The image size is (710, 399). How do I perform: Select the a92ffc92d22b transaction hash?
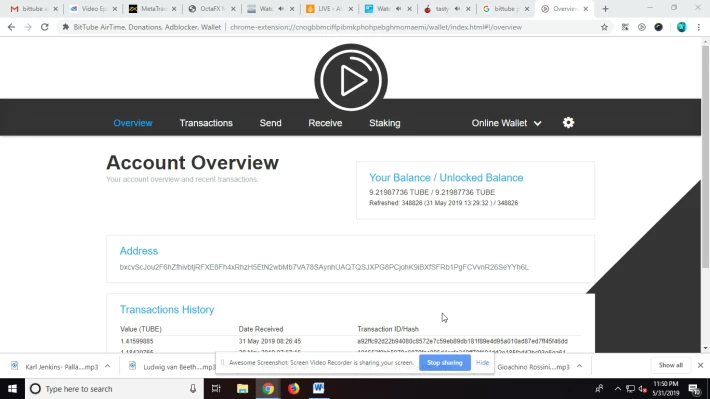(x=462, y=341)
